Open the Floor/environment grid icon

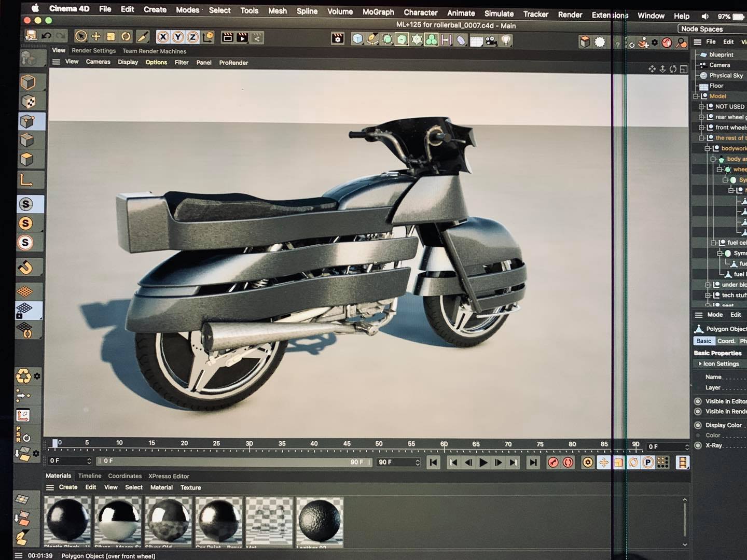tap(476, 41)
